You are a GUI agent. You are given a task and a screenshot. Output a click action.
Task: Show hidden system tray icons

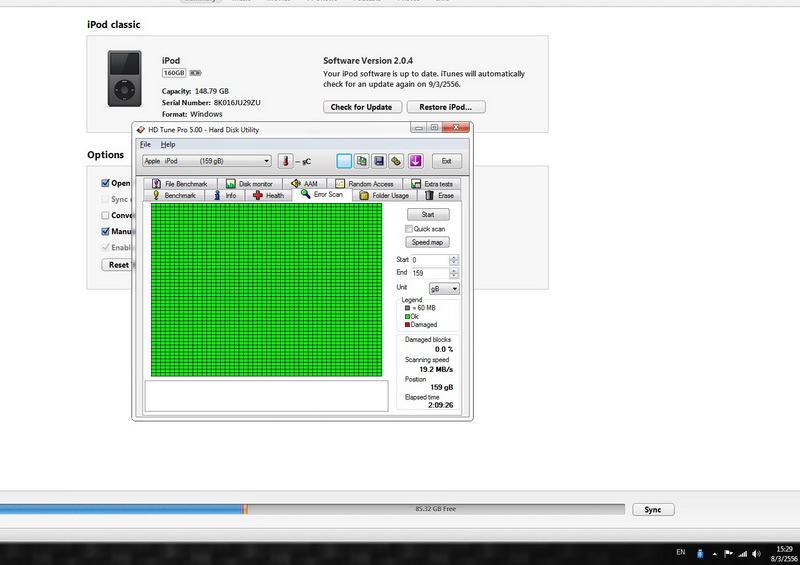pos(714,552)
